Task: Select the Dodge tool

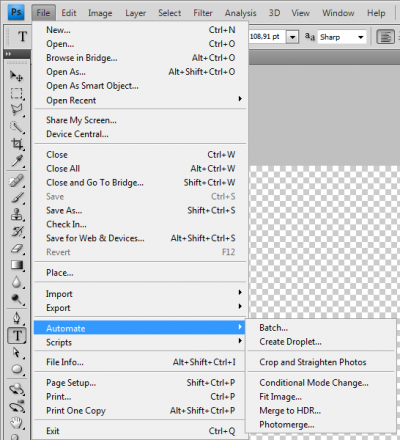Action: (16, 299)
